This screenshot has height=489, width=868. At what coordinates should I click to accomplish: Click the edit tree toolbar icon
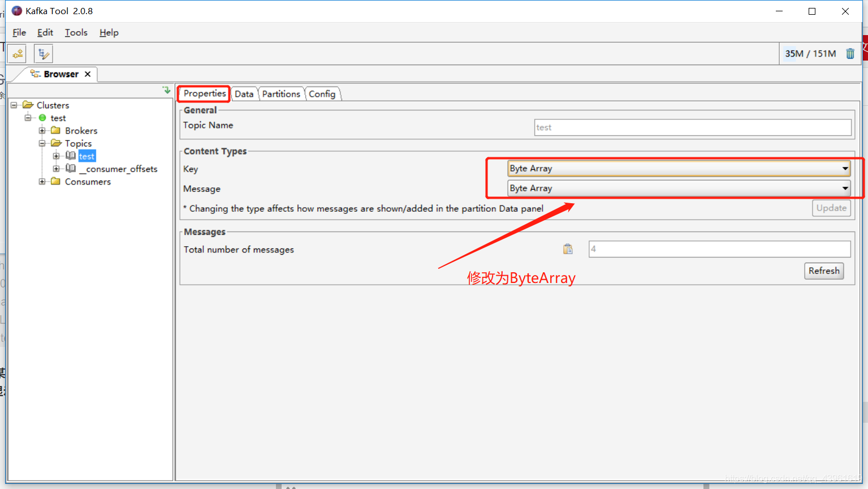44,54
